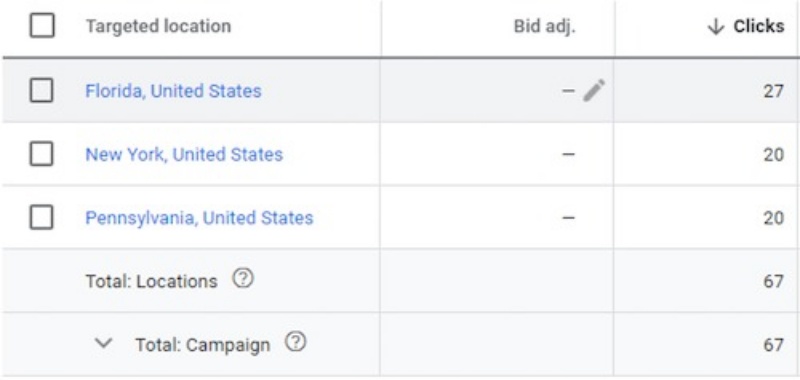
Task: Click the Clicks column header label
Action: pos(759,27)
